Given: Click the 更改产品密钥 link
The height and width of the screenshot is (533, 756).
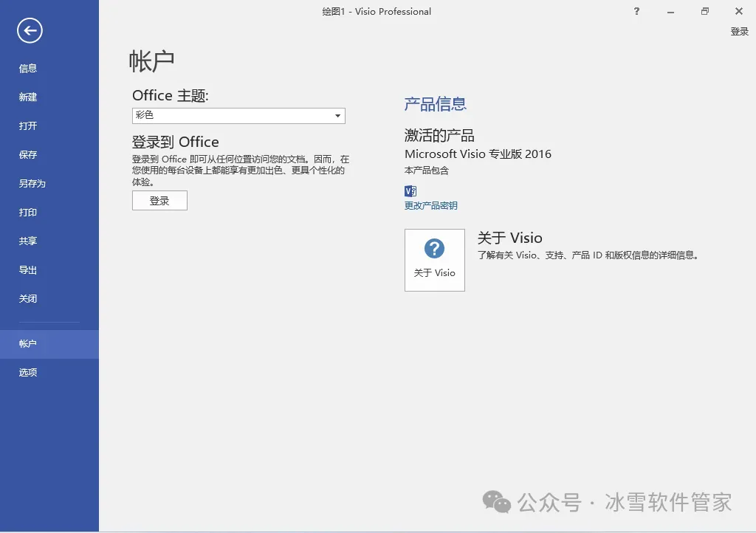Looking at the screenshot, I should click(430, 206).
